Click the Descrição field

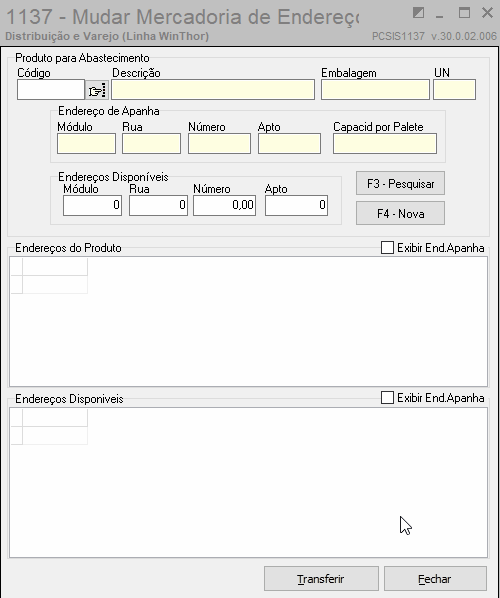(213, 90)
